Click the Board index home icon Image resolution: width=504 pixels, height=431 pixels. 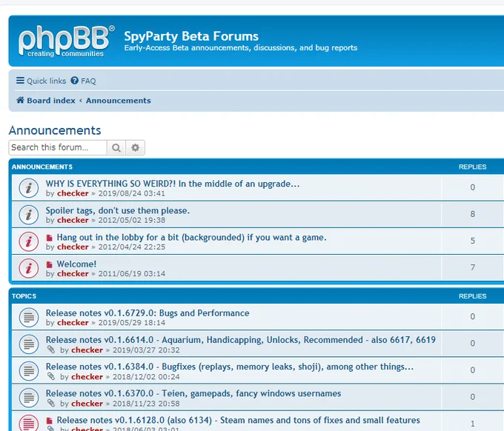tap(20, 100)
